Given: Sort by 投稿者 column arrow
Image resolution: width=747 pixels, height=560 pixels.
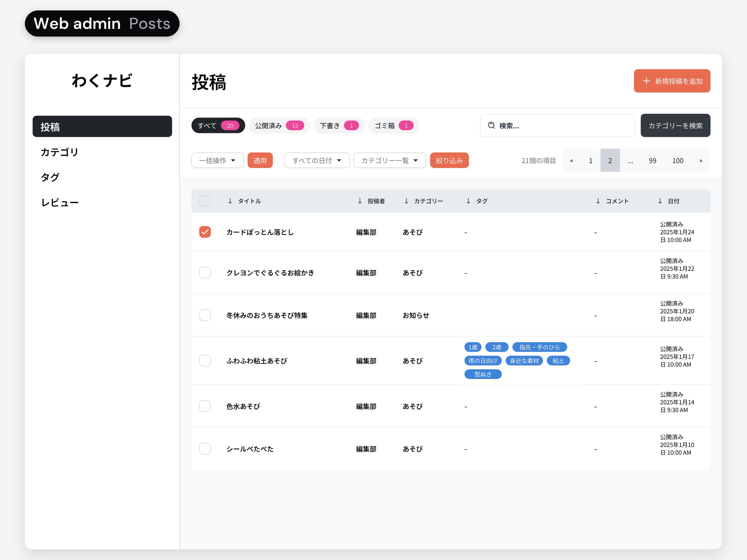Looking at the screenshot, I should [360, 201].
